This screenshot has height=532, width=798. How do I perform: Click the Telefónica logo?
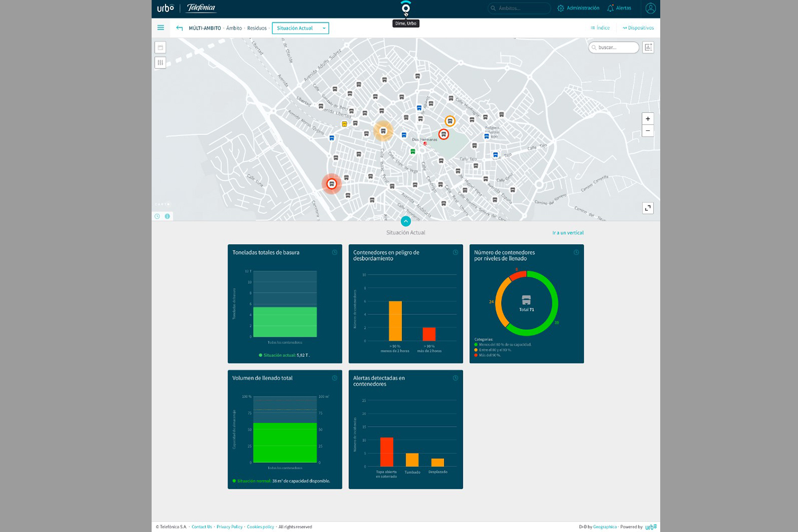(201, 8)
